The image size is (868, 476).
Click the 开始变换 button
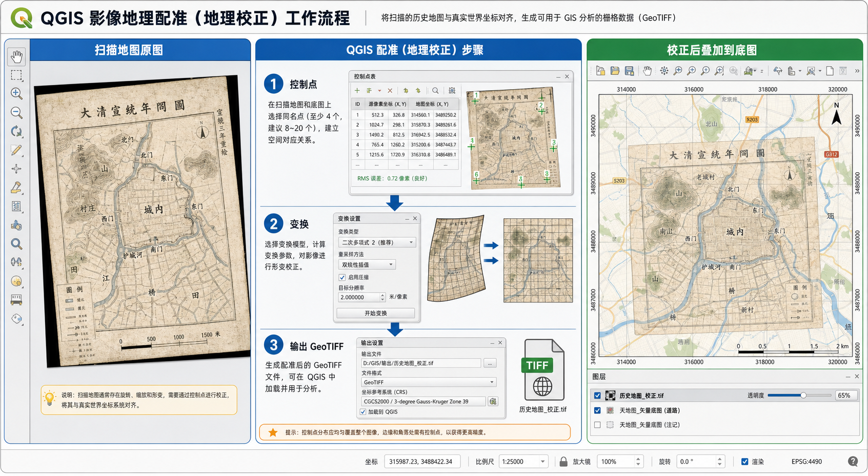tap(376, 313)
